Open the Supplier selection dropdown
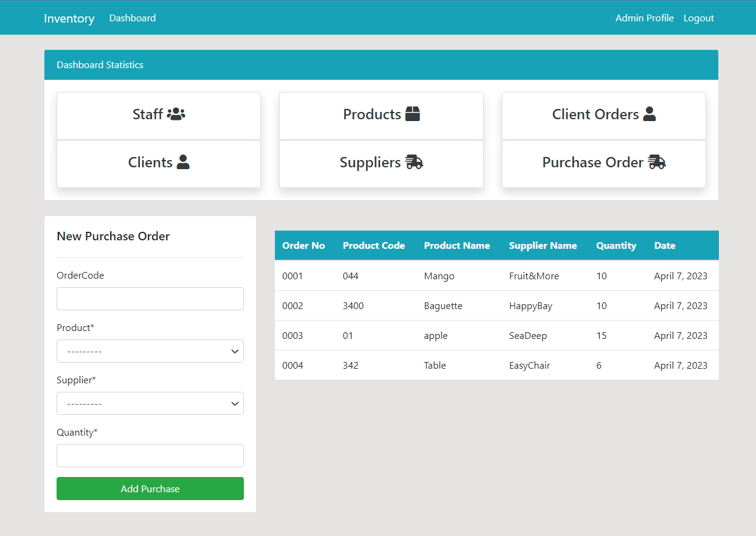Image resolution: width=756 pixels, height=536 pixels. (x=150, y=403)
